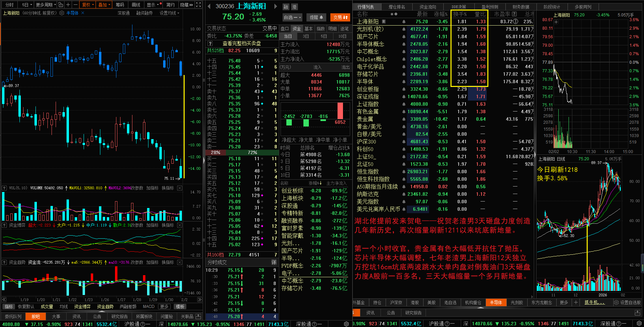Select the 5日 fund-flow period
Image resolution: width=644 pixels, height=327 pixels.
tap(324, 36)
